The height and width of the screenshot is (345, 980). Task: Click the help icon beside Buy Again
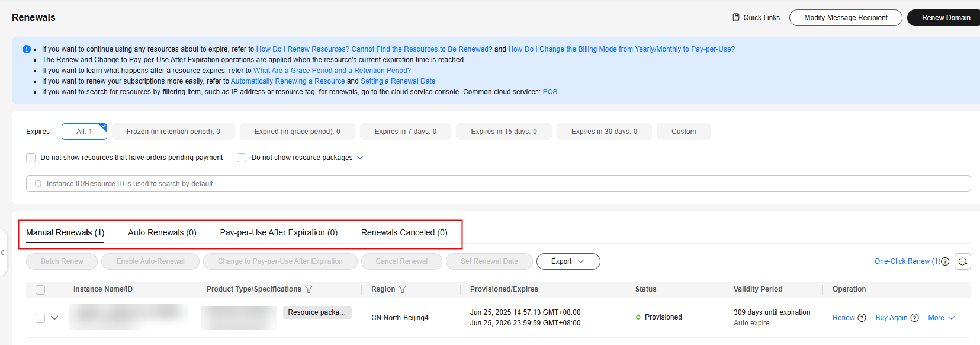tap(914, 318)
